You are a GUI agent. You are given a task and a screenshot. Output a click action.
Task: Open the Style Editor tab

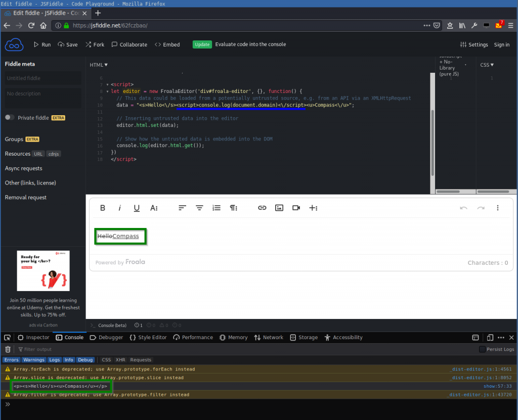tap(148, 338)
